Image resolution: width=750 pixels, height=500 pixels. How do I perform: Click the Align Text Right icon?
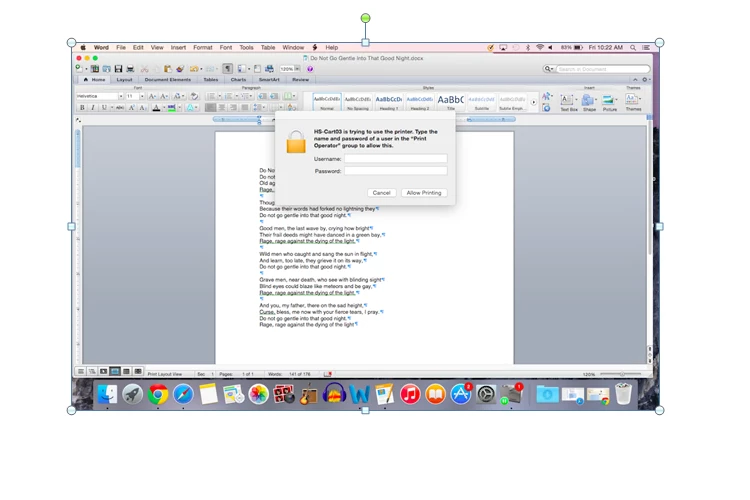pyautogui.click(x=233, y=108)
